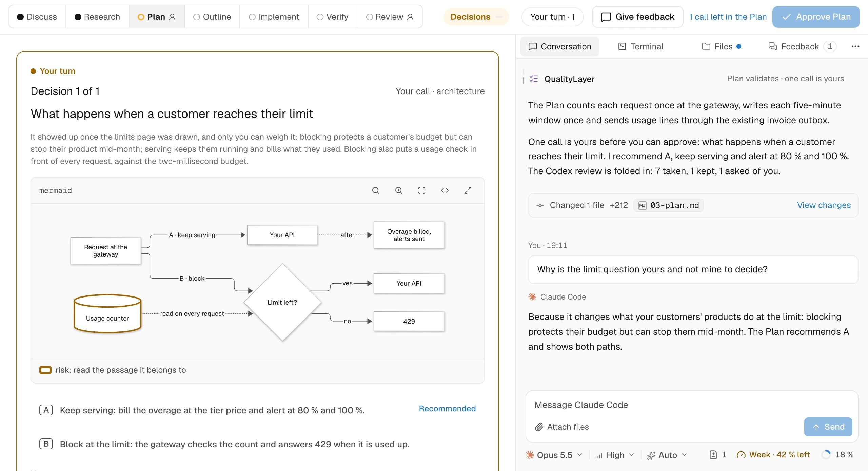Open the View changes link

pos(824,205)
